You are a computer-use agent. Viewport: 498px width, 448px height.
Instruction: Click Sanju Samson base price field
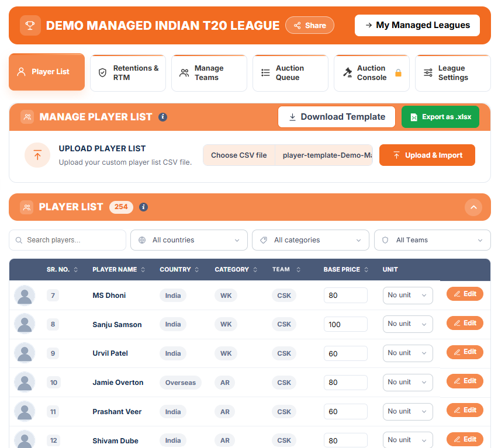pos(345,324)
